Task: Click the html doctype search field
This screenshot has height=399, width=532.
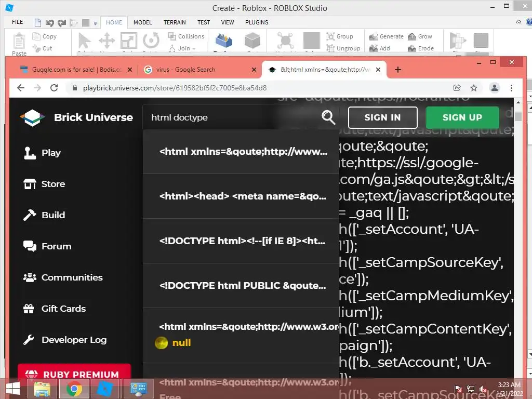Action: [231, 117]
